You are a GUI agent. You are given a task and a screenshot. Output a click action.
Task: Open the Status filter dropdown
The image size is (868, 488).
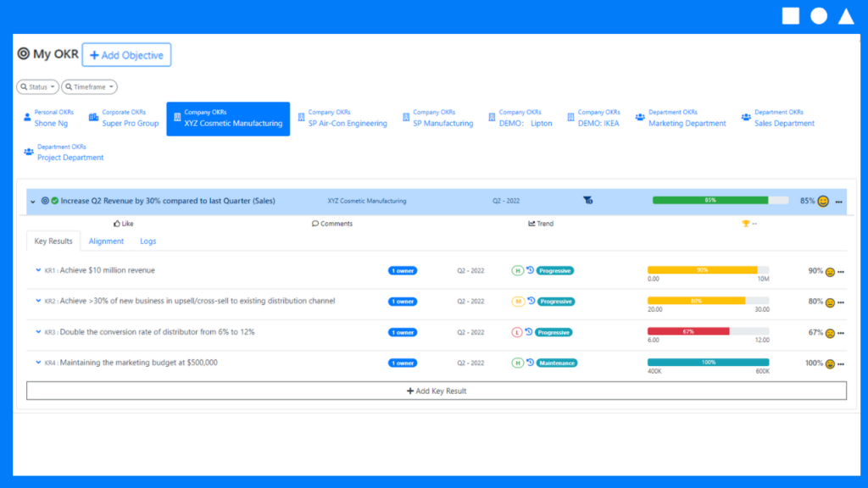(37, 87)
